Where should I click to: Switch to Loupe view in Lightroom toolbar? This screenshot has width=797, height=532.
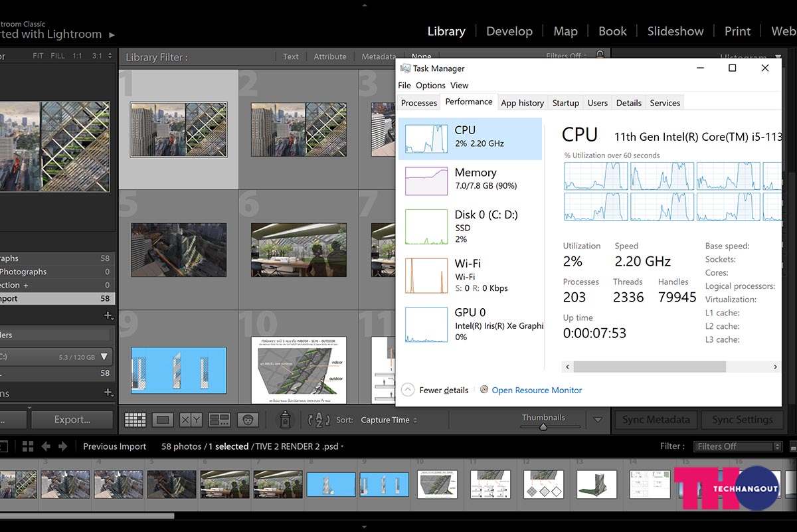click(x=163, y=420)
